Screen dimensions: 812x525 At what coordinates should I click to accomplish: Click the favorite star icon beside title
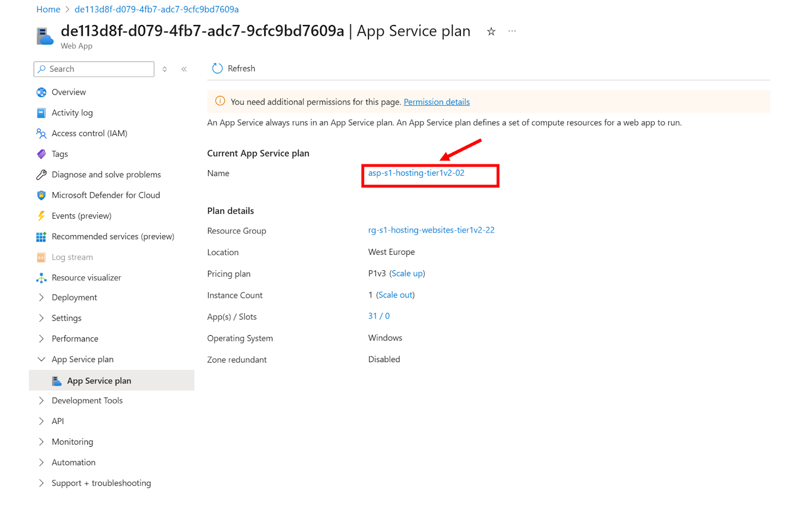(x=491, y=31)
